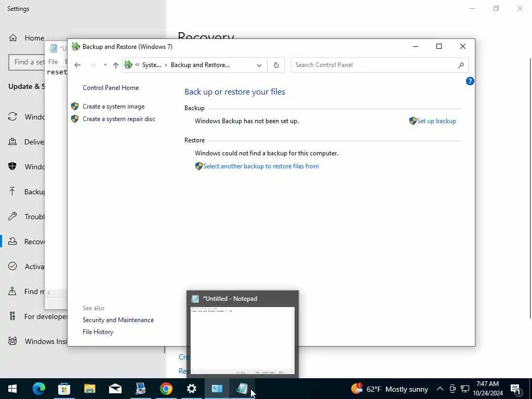
Task: Go back in Backup and Restore window
Action: tap(77, 65)
